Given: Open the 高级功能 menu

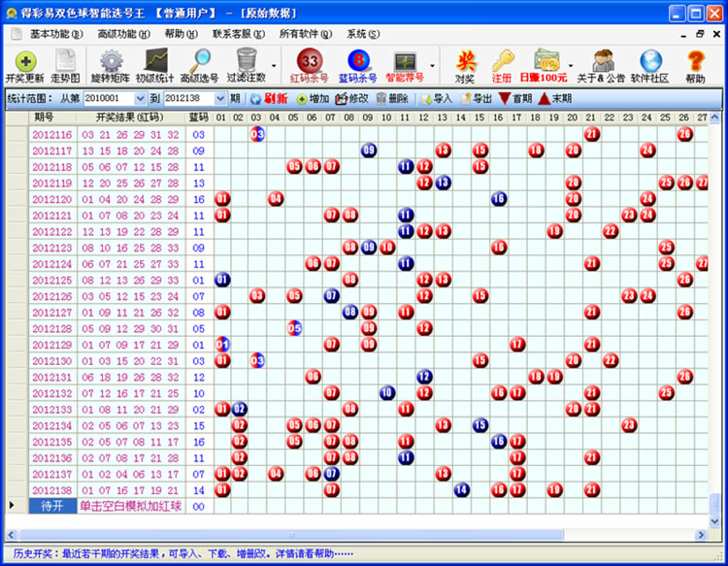Looking at the screenshot, I should point(122,33).
